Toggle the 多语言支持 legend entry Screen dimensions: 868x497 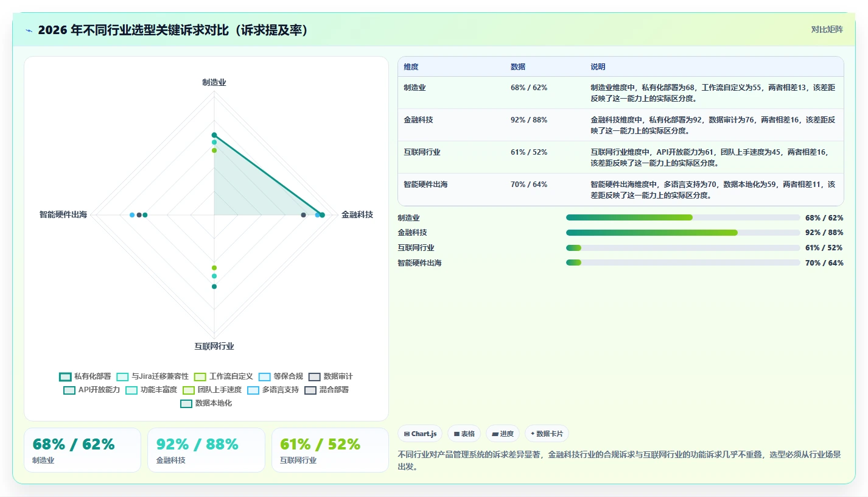coord(273,390)
